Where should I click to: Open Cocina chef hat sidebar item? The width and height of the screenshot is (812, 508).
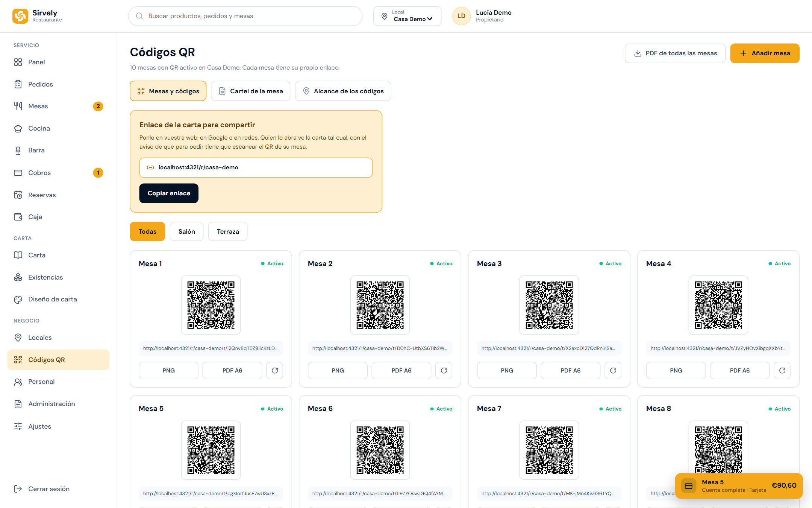[58, 128]
